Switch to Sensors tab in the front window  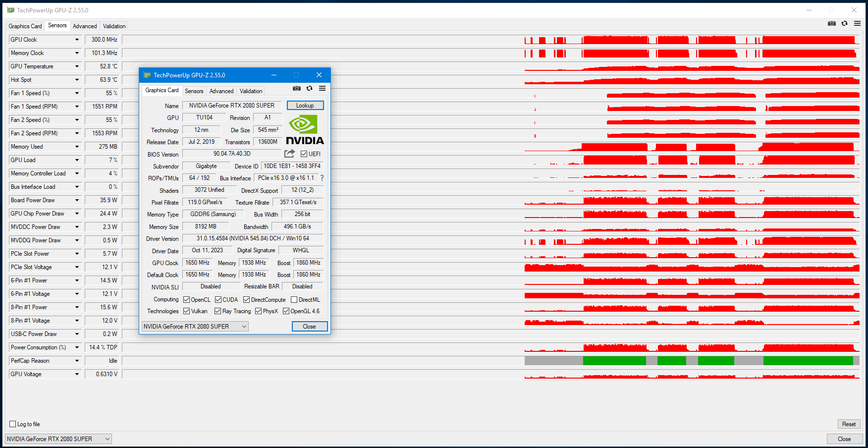point(194,91)
